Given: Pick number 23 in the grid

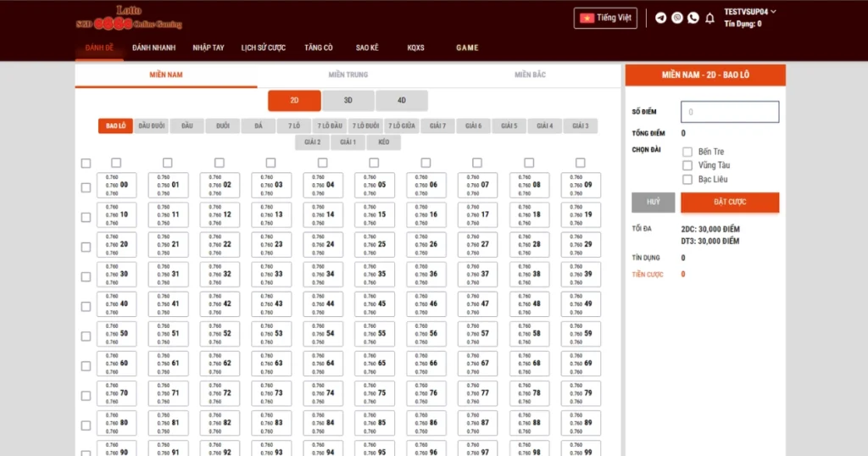Looking at the screenshot, I should pos(271,245).
